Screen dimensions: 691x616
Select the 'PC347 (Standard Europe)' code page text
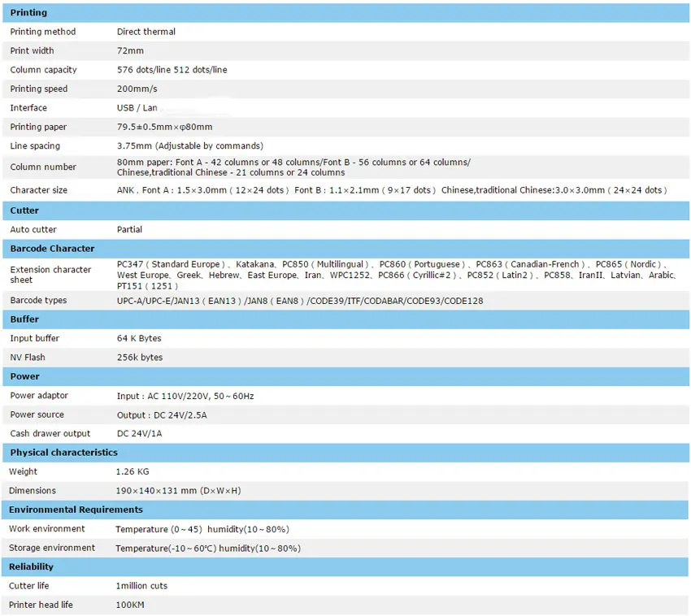[x=171, y=264]
